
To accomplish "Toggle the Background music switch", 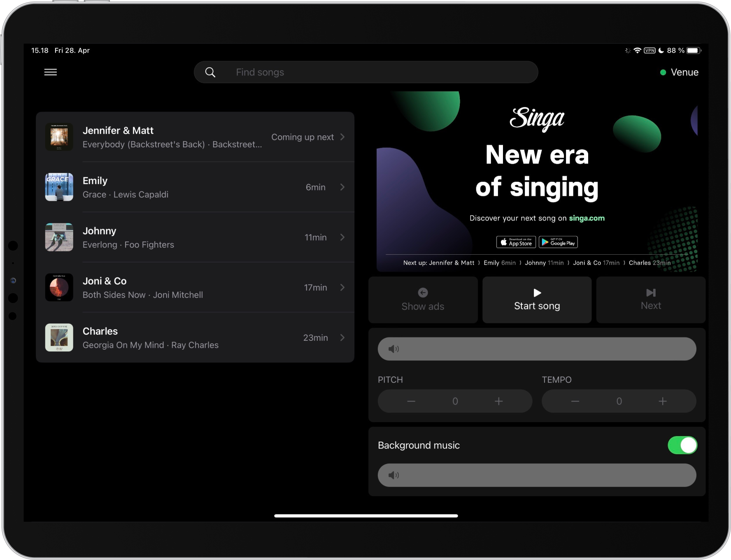I will tap(682, 445).
